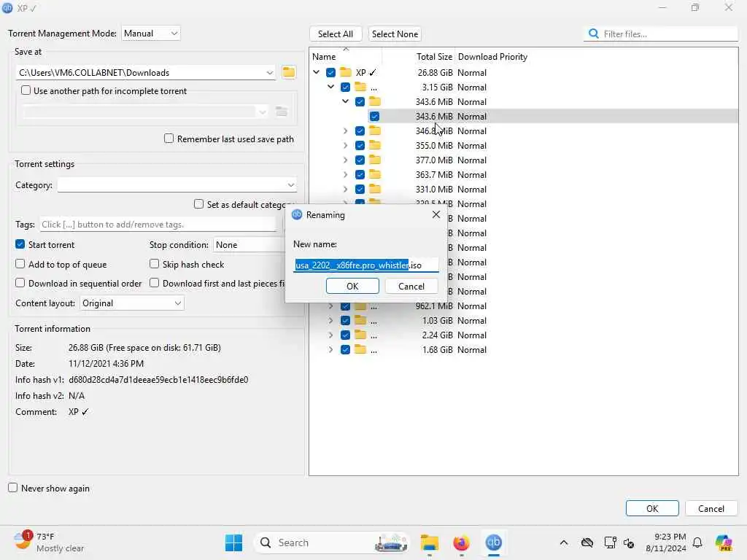Enable Skip hash check

155,264
